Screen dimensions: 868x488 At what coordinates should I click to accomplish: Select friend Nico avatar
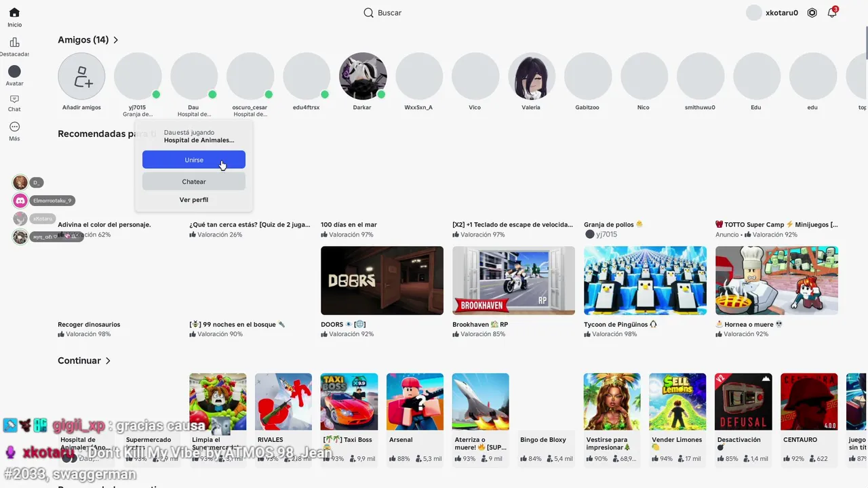click(x=644, y=77)
